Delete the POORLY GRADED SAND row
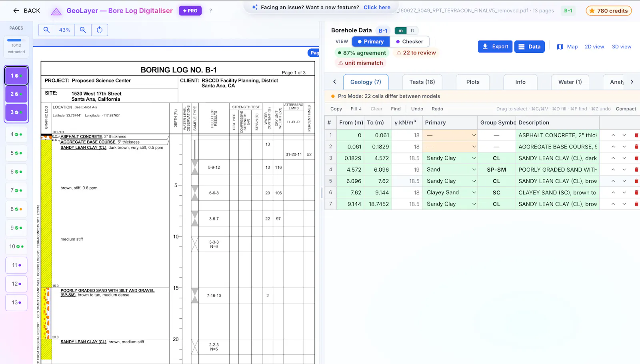 point(636,170)
